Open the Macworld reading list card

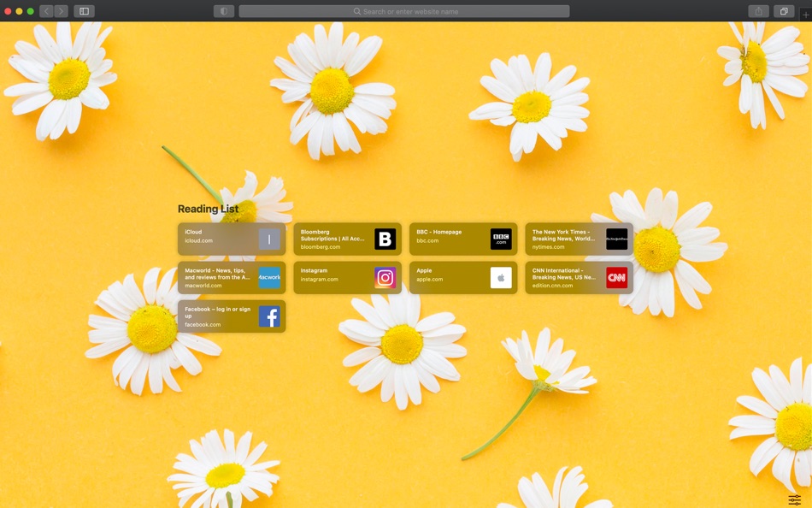232,277
